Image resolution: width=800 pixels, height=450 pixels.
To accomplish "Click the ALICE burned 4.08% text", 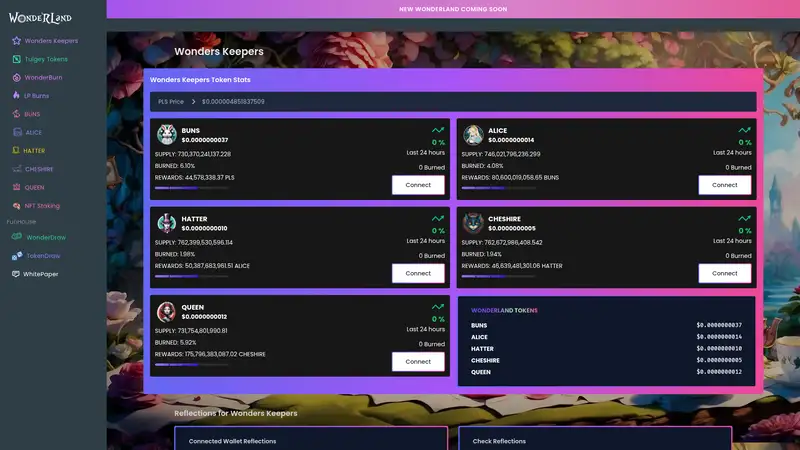I will click(482, 166).
